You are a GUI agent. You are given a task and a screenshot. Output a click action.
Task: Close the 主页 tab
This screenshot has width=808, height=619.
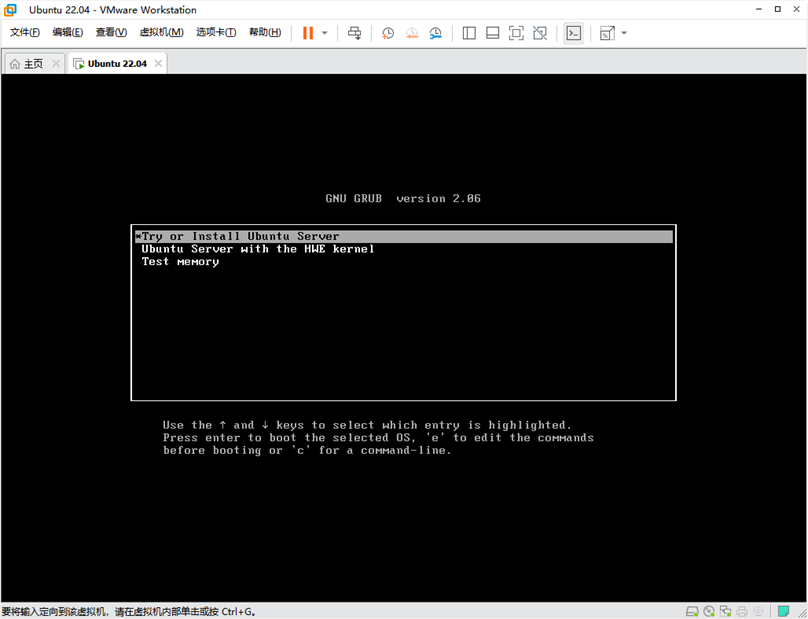click(x=56, y=63)
